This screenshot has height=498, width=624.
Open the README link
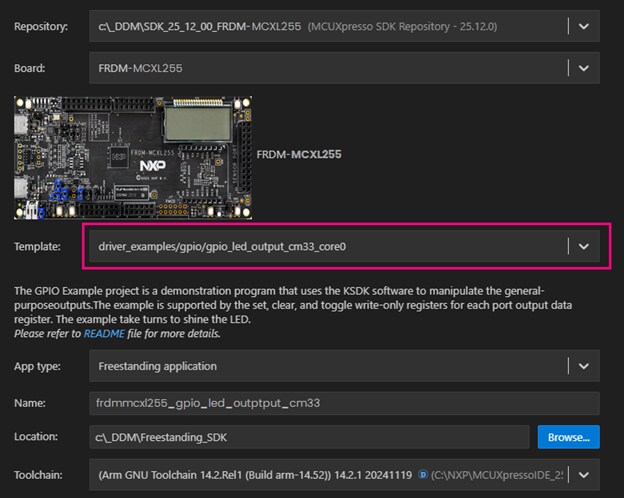[x=104, y=334]
